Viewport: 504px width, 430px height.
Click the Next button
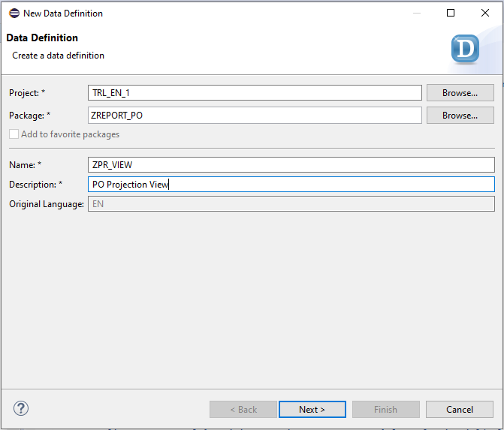point(312,410)
